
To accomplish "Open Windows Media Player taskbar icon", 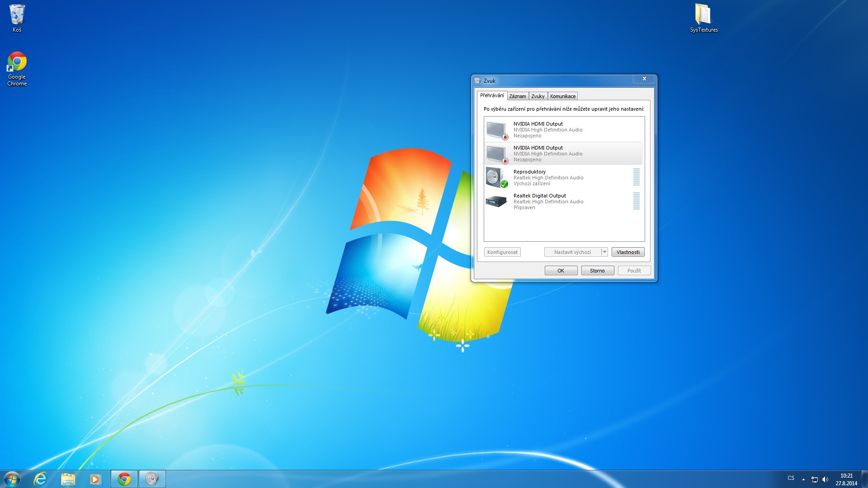I will point(95,479).
